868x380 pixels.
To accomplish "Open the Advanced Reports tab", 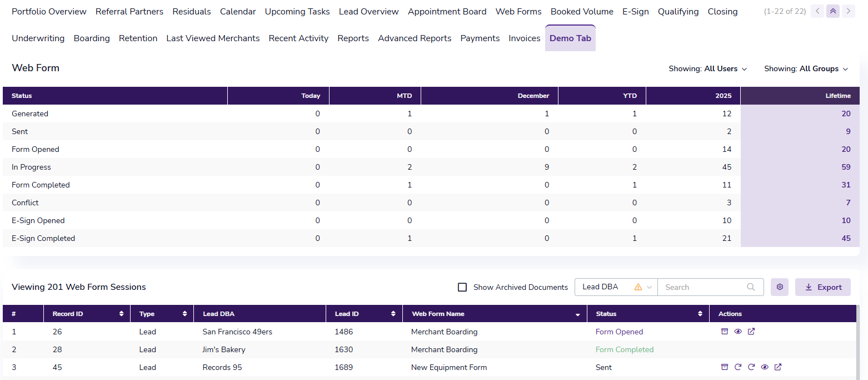I will pyautogui.click(x=415, y=38).
